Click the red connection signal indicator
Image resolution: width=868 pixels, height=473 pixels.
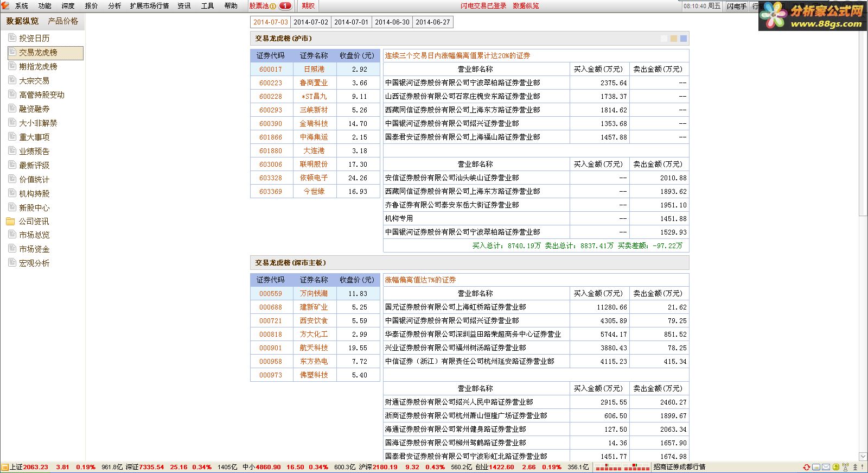(622, 468)
